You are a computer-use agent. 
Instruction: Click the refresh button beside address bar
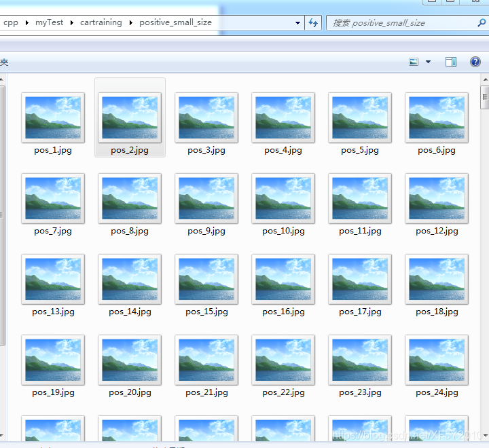point(313,23)
